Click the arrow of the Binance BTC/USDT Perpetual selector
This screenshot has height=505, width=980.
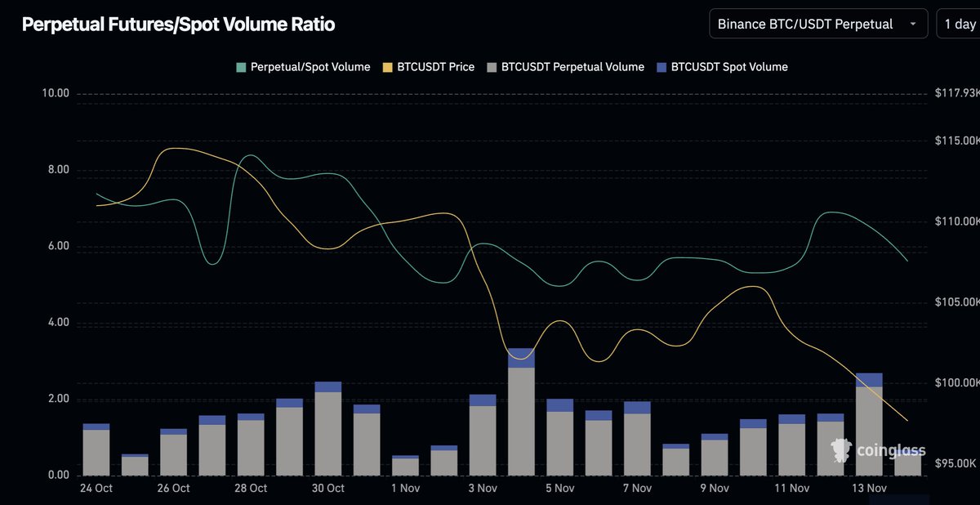coord(912,25)
